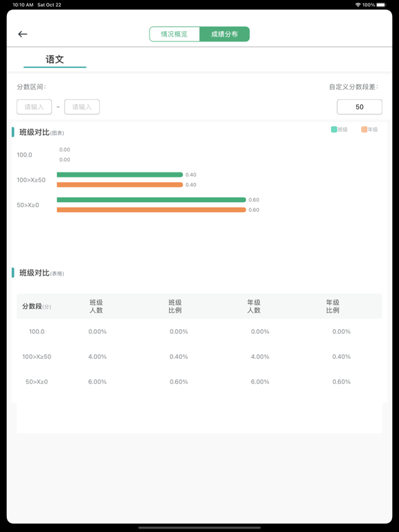The width and height of the screenshot is (399, 532).
Task: Click the orange 年级 legend swatch
Action: point(364,130)
